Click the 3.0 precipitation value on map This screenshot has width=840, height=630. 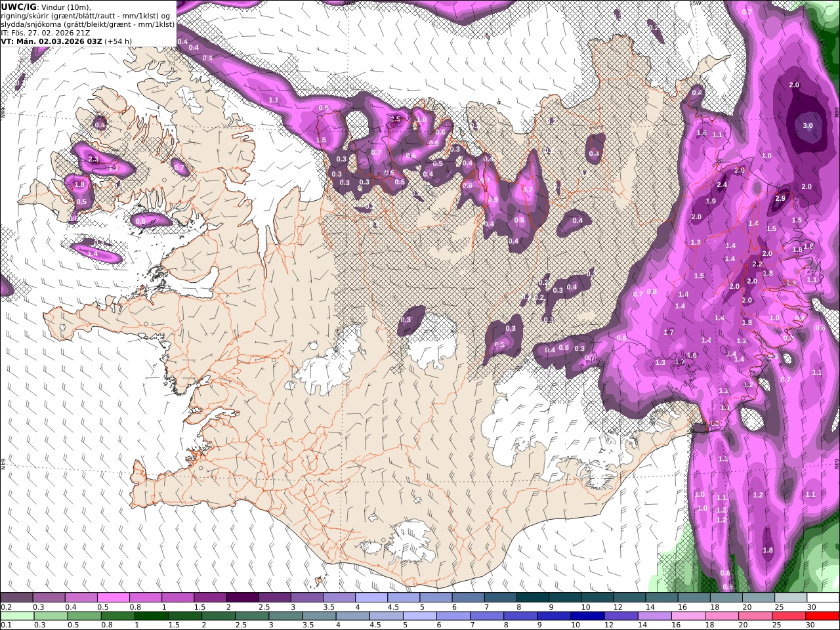click(808, 125)
